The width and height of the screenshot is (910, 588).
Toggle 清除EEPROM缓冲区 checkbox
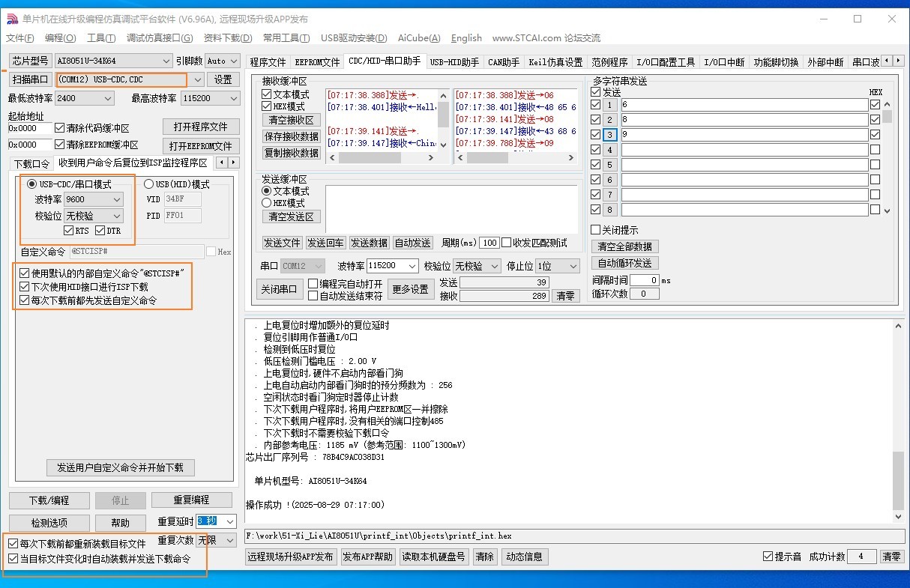coord(60,145)
